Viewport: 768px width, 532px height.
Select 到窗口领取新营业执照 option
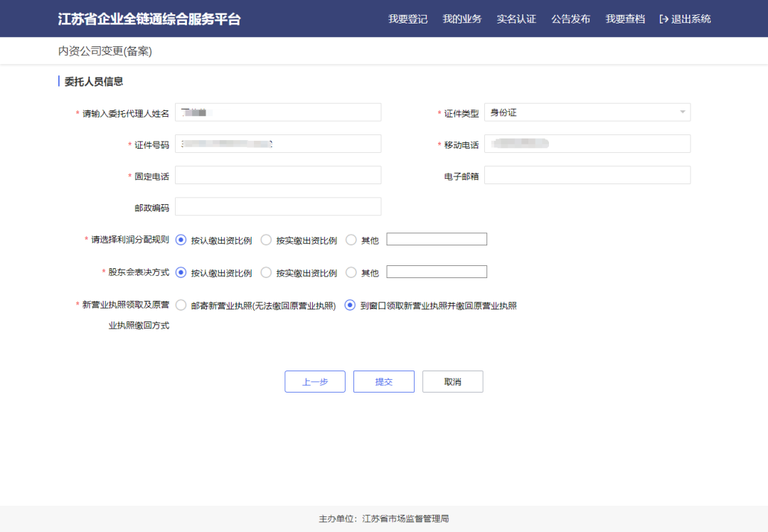[x=349, y=305]
